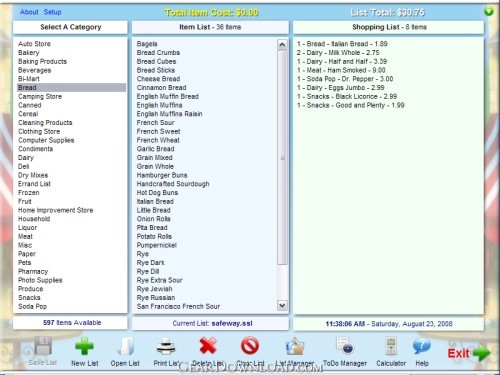The height and width of the screenshot is (375, 500).
Task: Open the About link
Action: (x=29, y=12)
